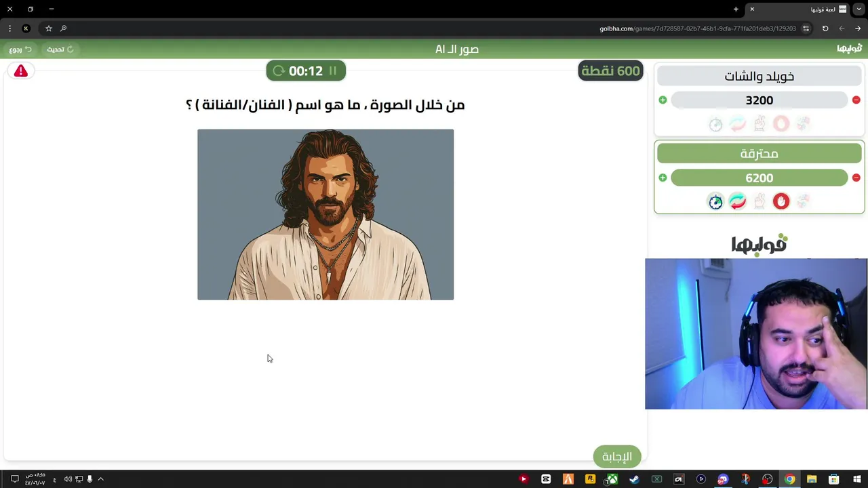Click the red warning report icon
Image resolution: width=868 pixels, height=488 pixels.
[x=21, y=70]
